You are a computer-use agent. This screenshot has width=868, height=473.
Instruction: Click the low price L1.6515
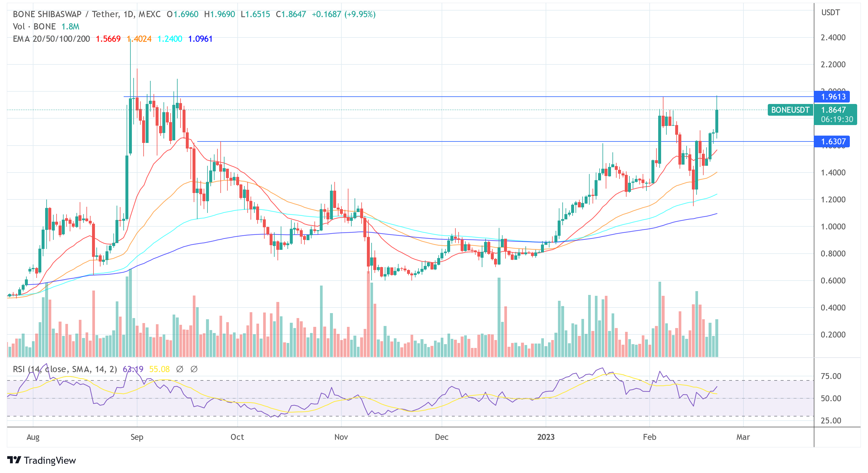pyautogui.click(x=256, y=14)
